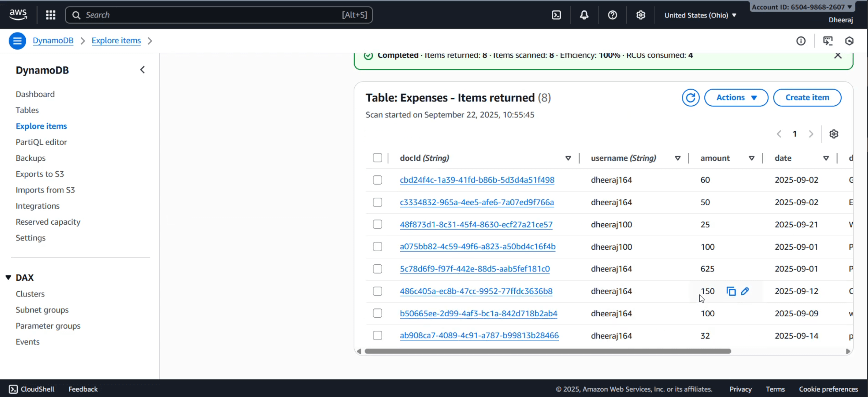Open the help question mark menu
Viewport: 868px width, 397px height.
pyautogui.click(x=612, y=15)
